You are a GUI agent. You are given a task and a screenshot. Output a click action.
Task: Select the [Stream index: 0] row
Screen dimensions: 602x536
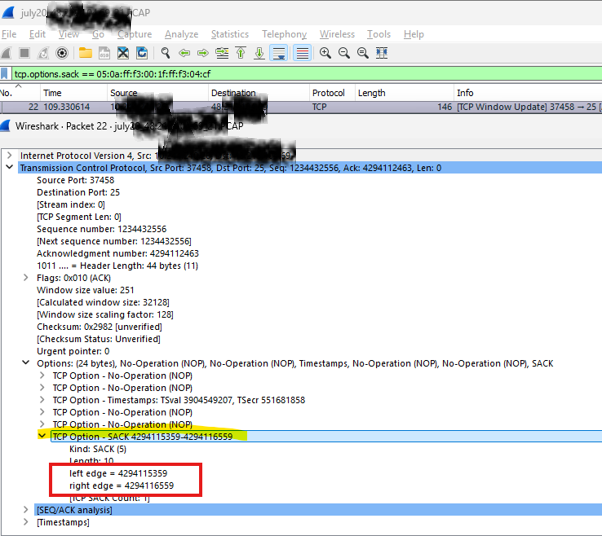(x=71, y=205)
